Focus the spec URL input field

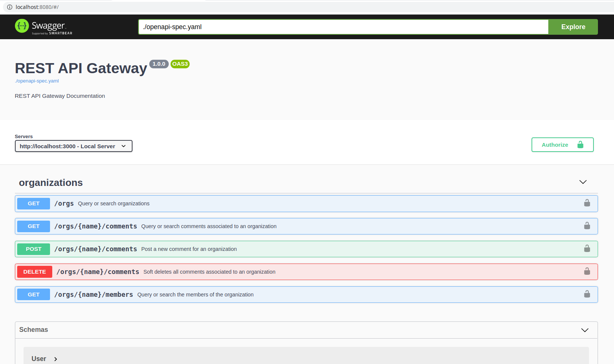[343, 27]
